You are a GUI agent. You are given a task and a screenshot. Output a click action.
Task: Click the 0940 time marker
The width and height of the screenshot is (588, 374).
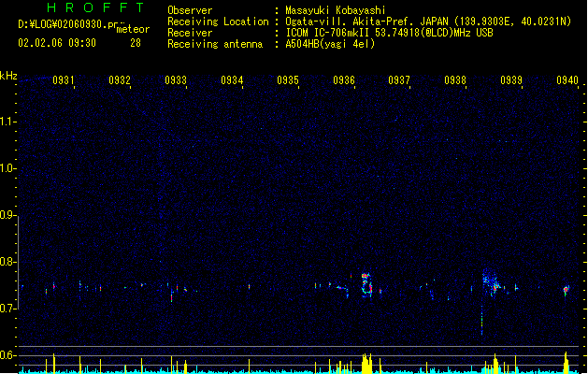(x=567, y=80)
